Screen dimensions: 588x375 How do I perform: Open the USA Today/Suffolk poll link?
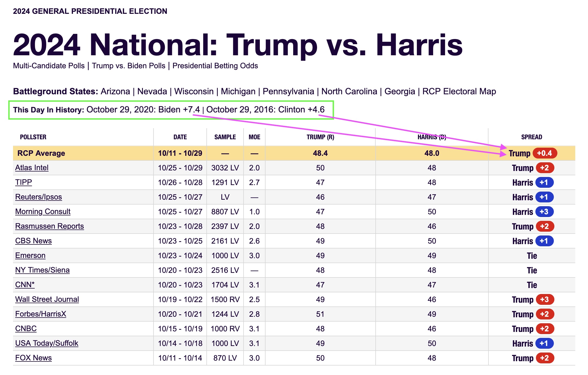pyautogui.click(x=47, y=343)
